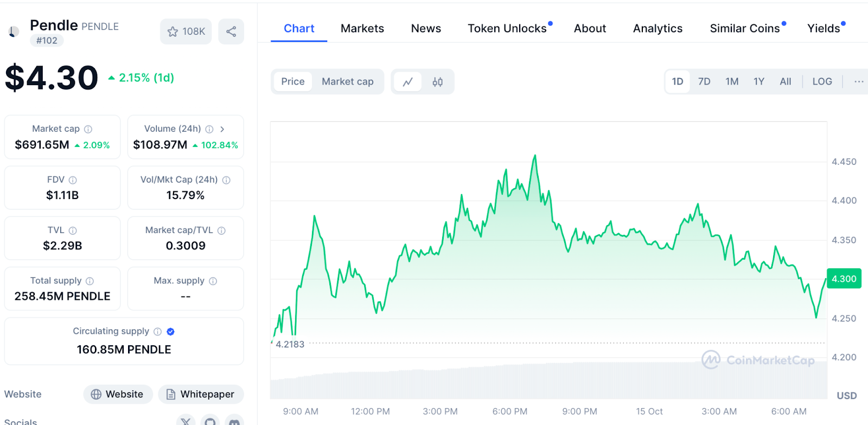Click the 2.09% market cap change
Screen dimensions: 868x425
tap(92, 145)
